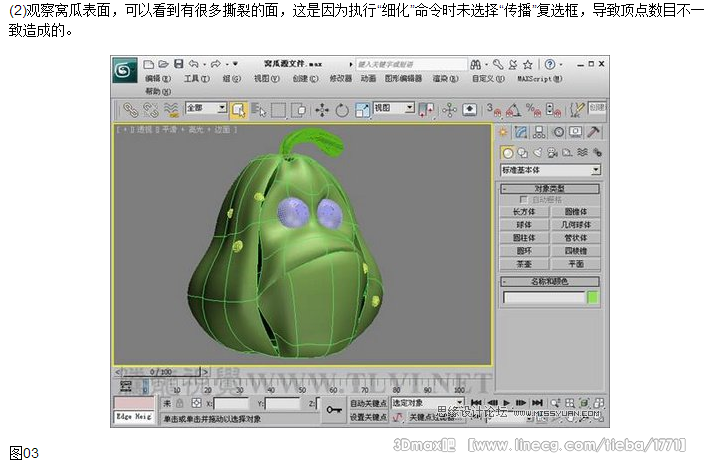Activate the Select Object arrow tool
This screenshot has height=462, width=715.
[x=238, y=110]
